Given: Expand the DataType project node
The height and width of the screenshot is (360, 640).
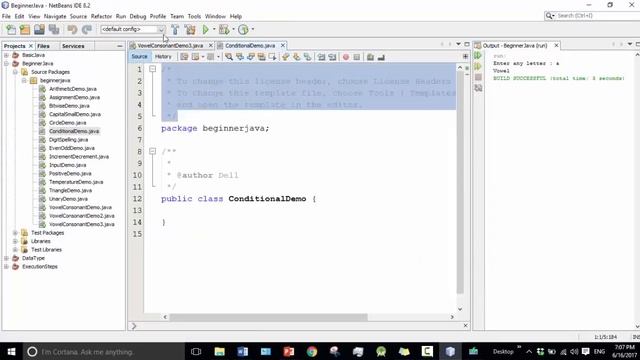Looking at the screenshot, I should pos(6,258).
